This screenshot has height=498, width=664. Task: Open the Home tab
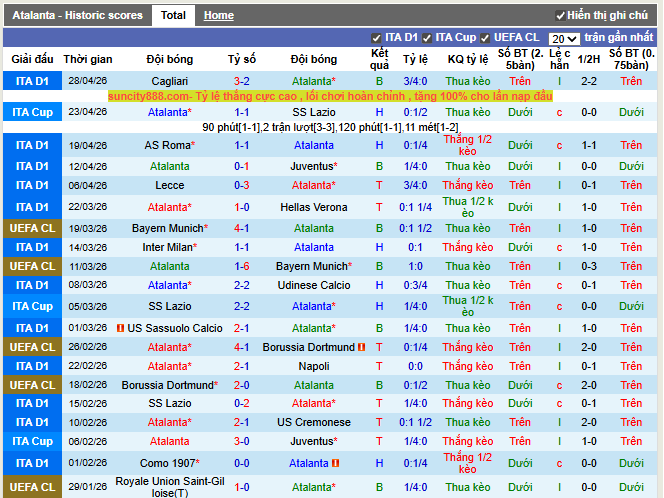pyautogui.click(x=219, y=15)
